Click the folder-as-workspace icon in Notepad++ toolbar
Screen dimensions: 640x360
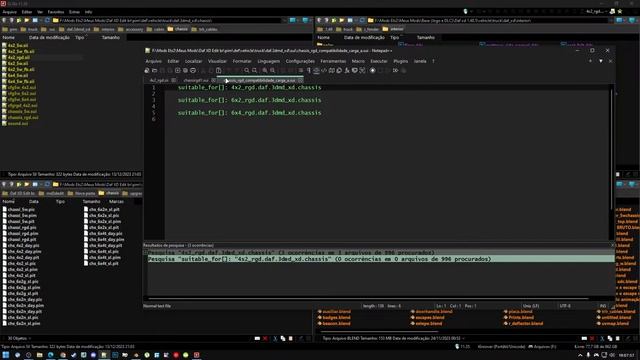[355, 71]
